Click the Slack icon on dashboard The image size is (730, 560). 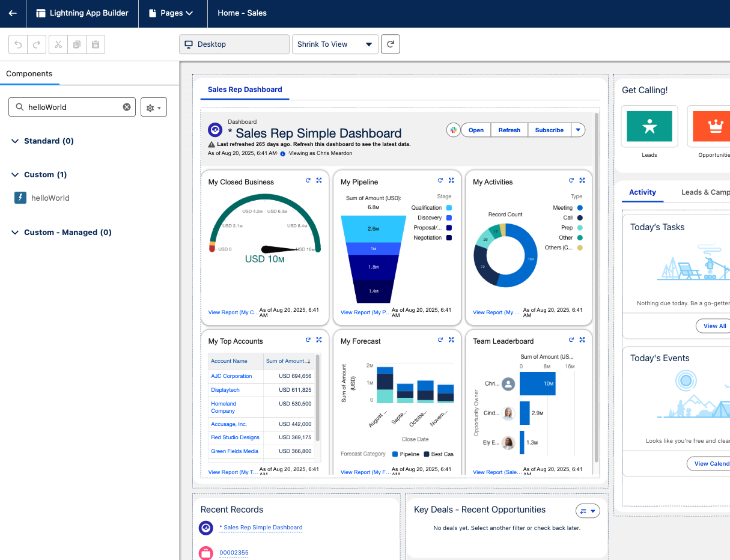point(454,130)
